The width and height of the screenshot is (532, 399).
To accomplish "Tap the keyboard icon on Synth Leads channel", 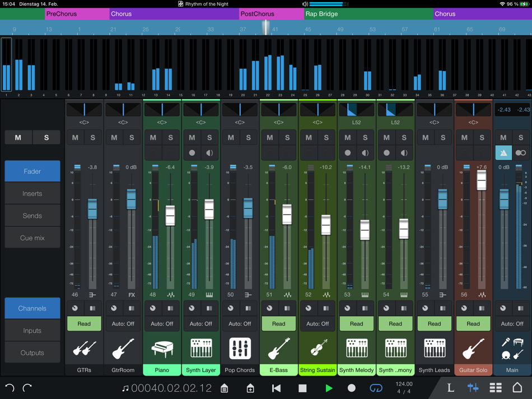I will (434, 347).
